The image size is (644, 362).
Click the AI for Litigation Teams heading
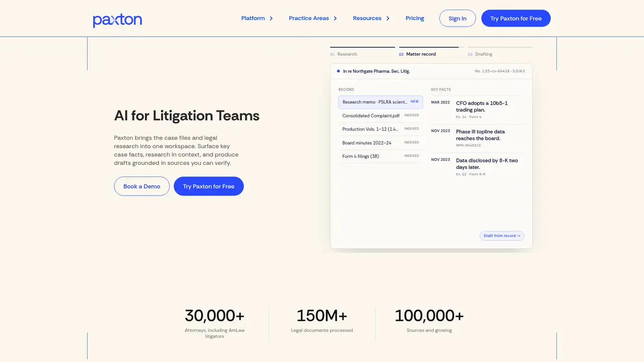pos(187,116)
